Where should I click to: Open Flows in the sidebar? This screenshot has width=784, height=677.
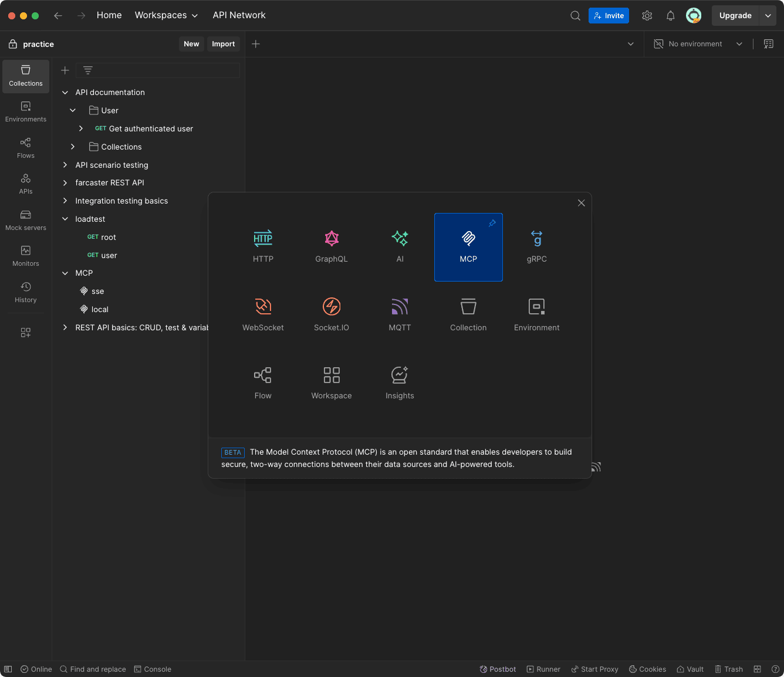click(26, 148)
